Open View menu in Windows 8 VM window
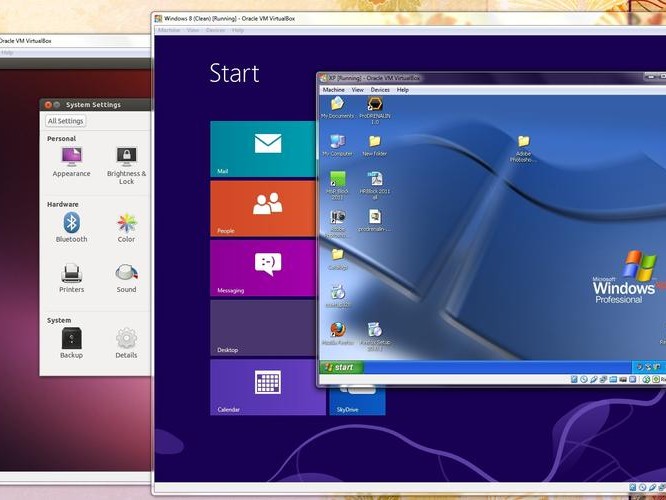666x500 pixels. [193, 30]
